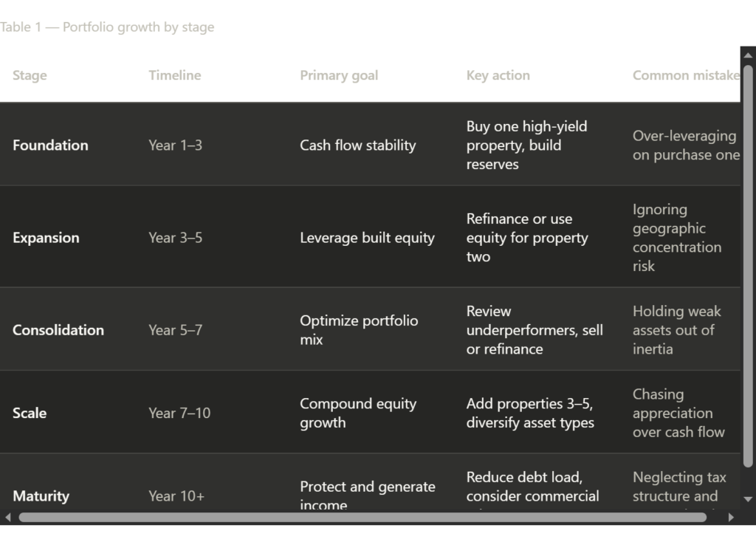756x542 pixels.
Task: Click the vertical scrollbar thumb
Action: [x=748, y=266]
